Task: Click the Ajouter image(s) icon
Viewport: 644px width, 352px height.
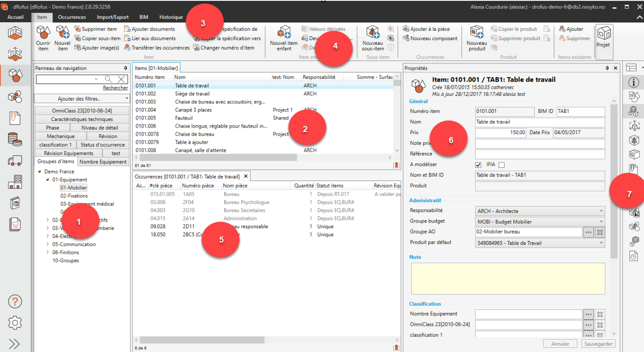Action: click(x=77, y=48)
